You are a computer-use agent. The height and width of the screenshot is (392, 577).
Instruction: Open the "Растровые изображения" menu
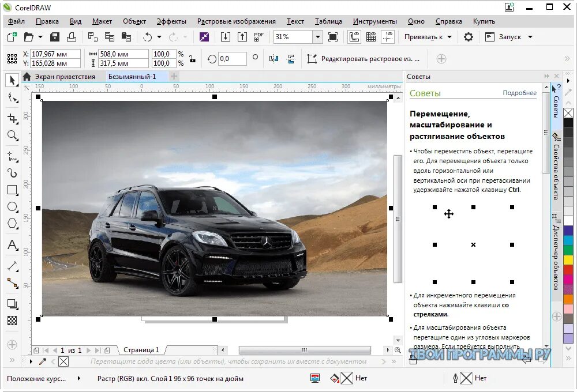tap(236, 21)
